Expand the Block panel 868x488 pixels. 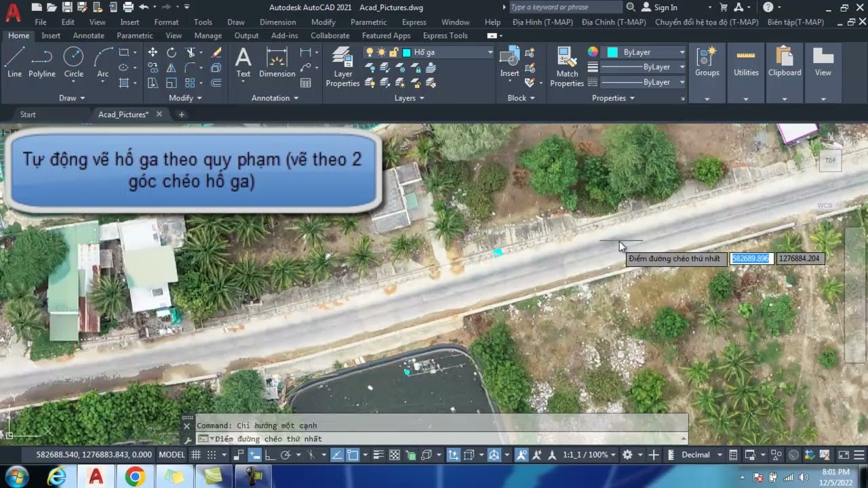pos(521,98)
